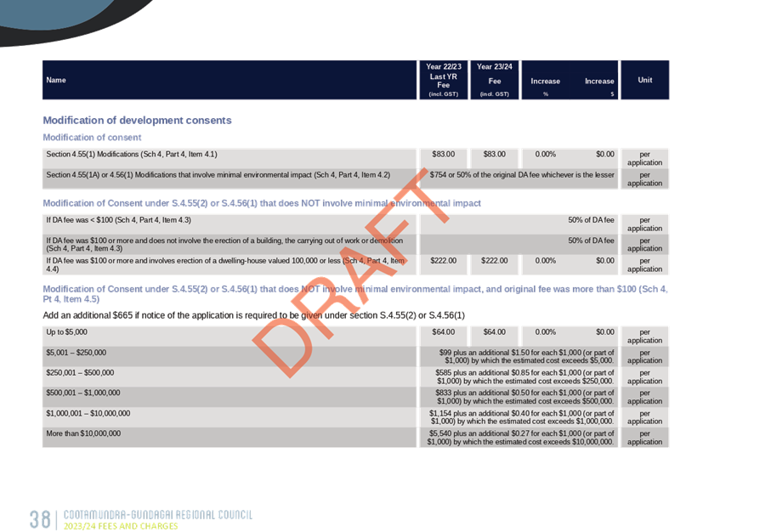Click the 'Up to $5,000' row name
Image resolution: width=771 pixels, height=532 pixels.
click(x=66, y=332)
